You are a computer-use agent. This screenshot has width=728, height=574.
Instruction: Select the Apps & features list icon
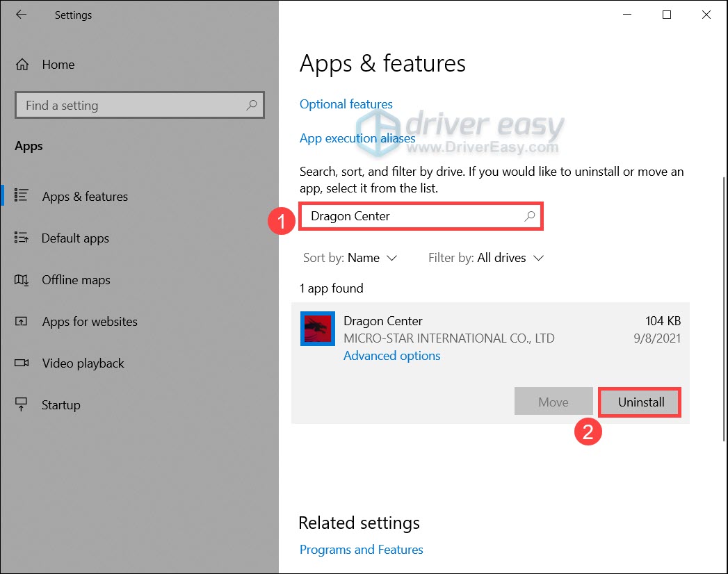22,195
